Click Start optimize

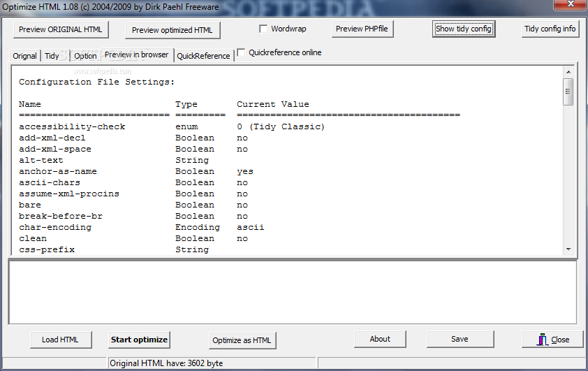pos(139,340)
